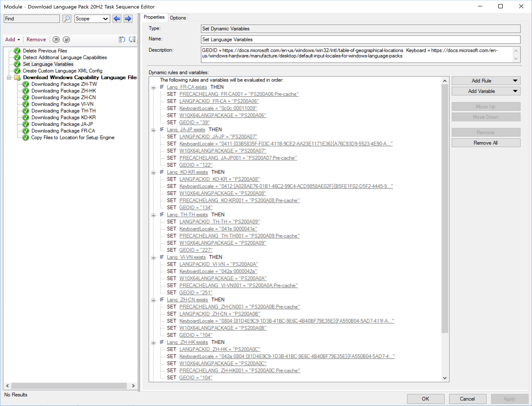Viewport: 532px width, 406px height.
Task: Collapse the Download Windows Capability Language Files group
Action: click(9, 77)
